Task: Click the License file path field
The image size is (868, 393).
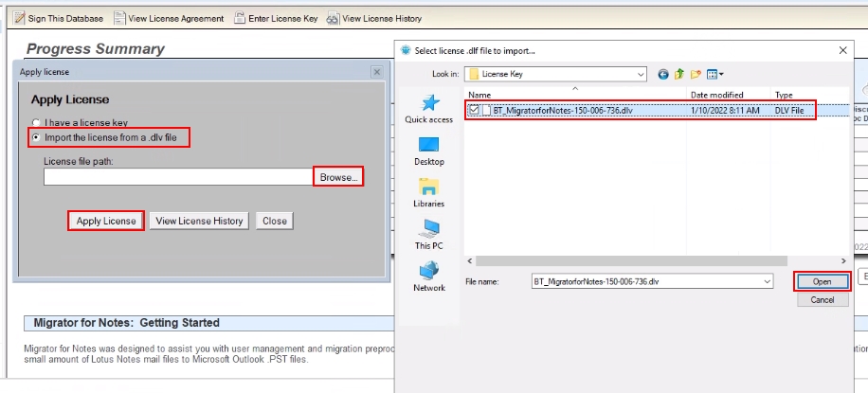Action: pyautogui.click(x=178, y=177)
